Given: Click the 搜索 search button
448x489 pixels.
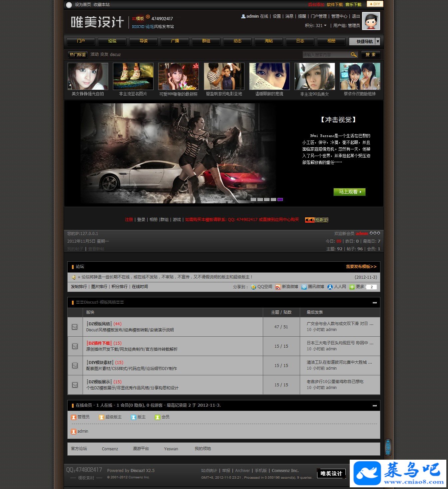Looking at the screenshot, I should [370, 54].
